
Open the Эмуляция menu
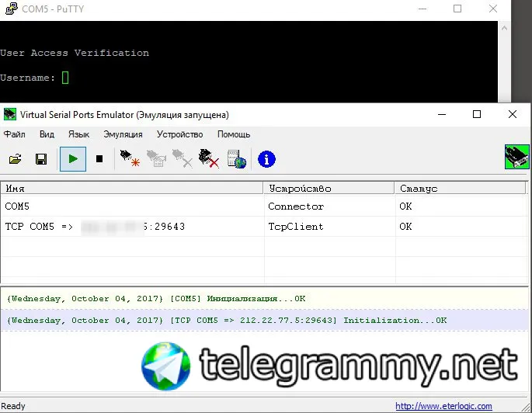click(x=123, y=134)
